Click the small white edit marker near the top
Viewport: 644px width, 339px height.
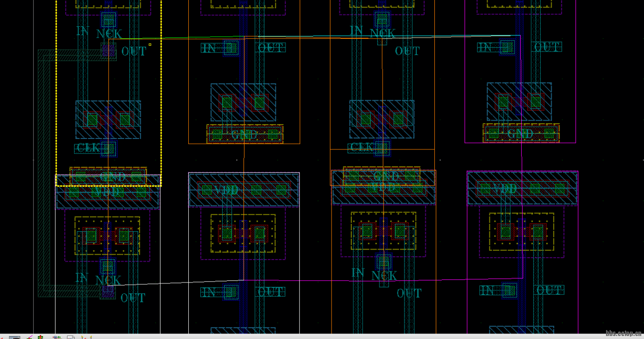point(150,45)
